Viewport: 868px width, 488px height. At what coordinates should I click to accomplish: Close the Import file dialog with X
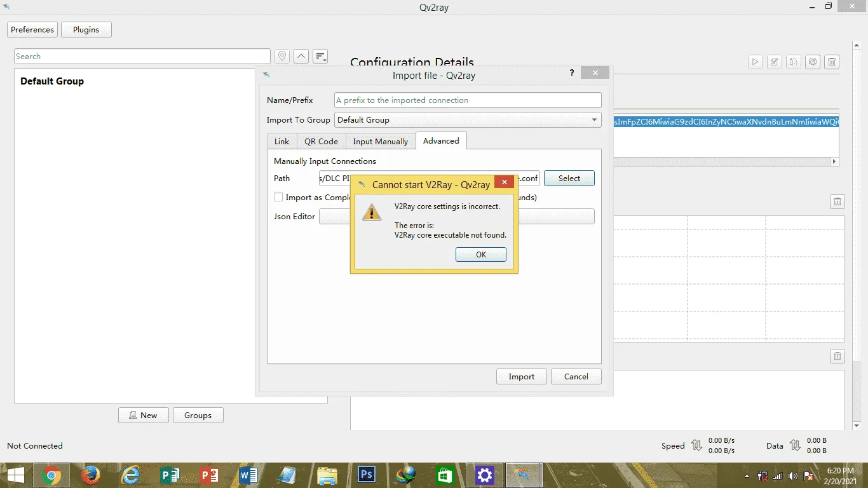click(x=595, y=73)
